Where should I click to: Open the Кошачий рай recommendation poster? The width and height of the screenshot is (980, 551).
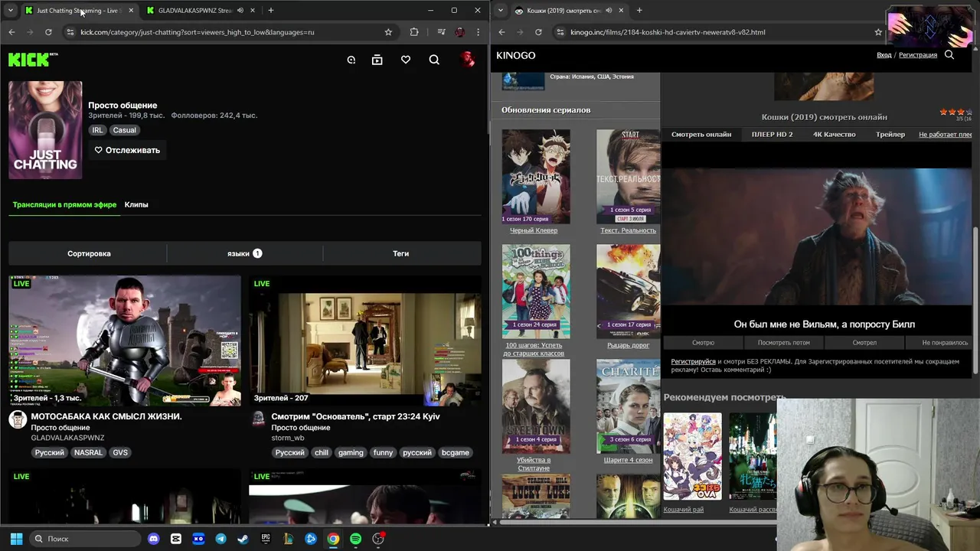point(692,457)
